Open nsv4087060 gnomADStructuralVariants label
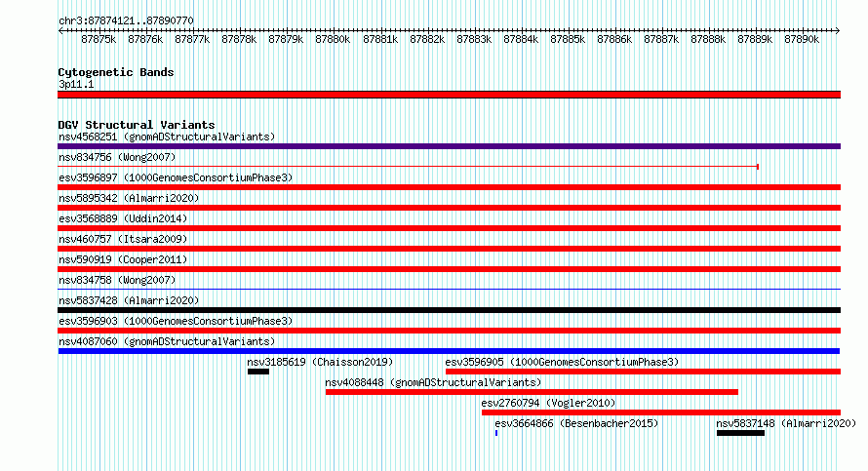Viewport: 868px width, 471px height. (167, 342)
